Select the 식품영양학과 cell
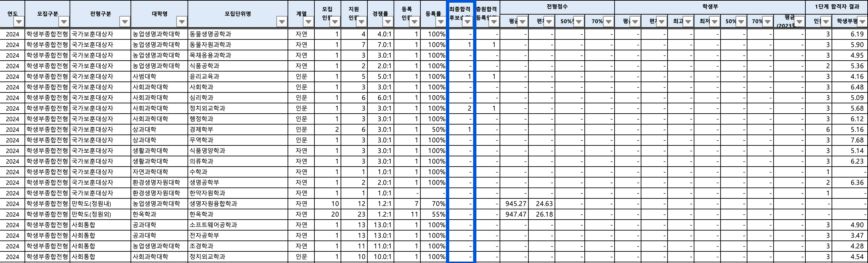The height and width of the screenshot is (263, 868). (238, 151)
